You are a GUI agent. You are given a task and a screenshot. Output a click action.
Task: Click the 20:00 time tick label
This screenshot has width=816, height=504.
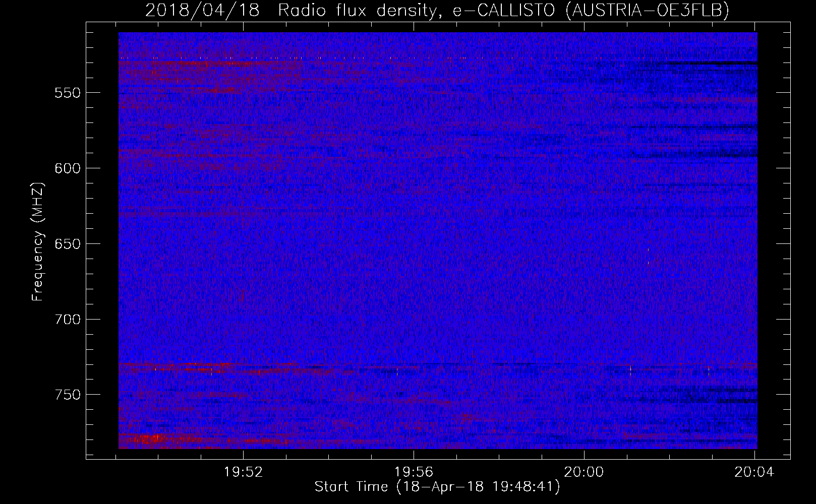(x=584, y=472)
